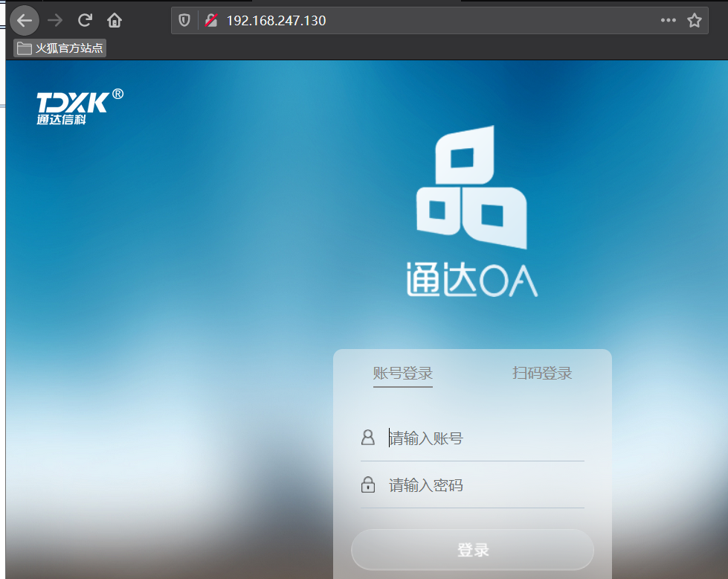This screenshot has width=728, height=579.
Task: Click the 通达OA cube logo
Action: 471,188
